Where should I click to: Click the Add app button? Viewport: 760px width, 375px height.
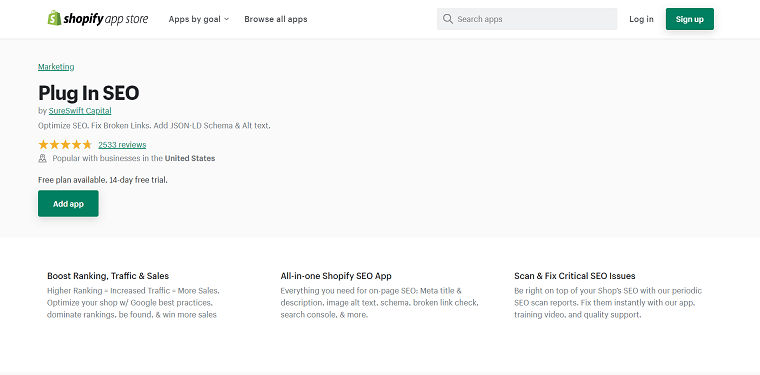click(68, 203)
